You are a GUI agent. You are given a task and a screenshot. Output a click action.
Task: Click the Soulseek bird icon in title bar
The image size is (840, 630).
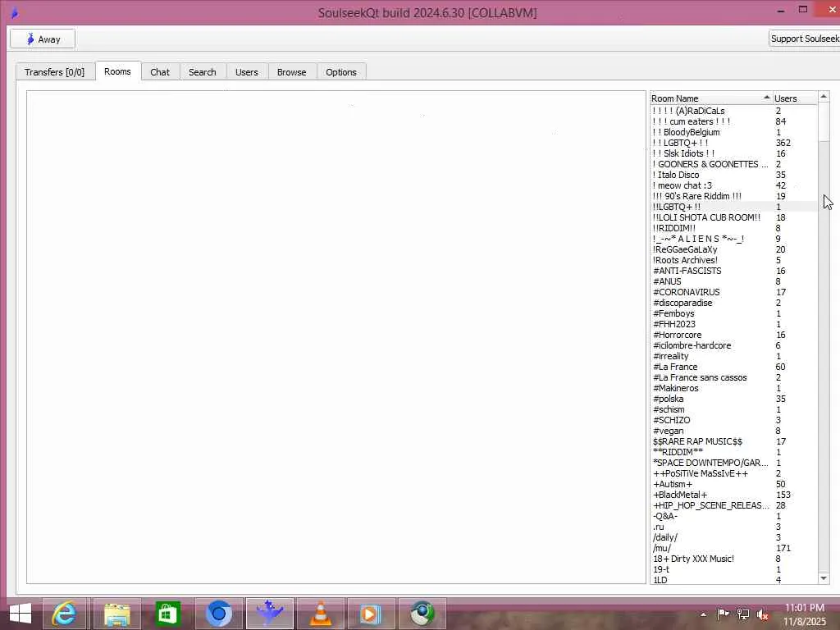15,12
